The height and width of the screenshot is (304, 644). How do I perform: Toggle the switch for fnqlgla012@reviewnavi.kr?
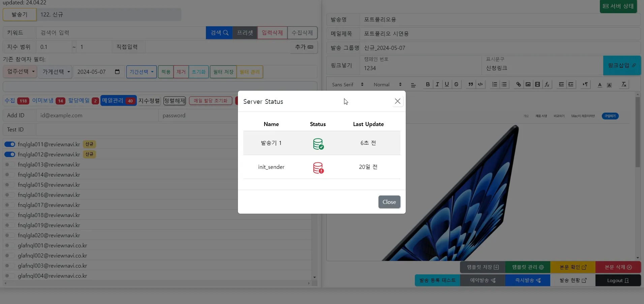(x=10, y=154)
